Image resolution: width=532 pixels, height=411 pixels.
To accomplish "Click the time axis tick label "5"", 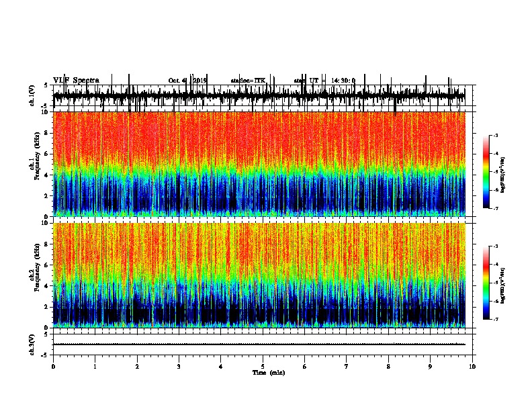I will (x=263, y=367).
